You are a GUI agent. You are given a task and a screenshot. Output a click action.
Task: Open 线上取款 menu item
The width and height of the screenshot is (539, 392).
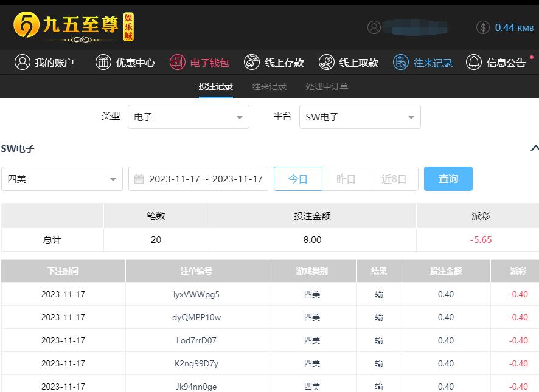[x=358, y=63]
